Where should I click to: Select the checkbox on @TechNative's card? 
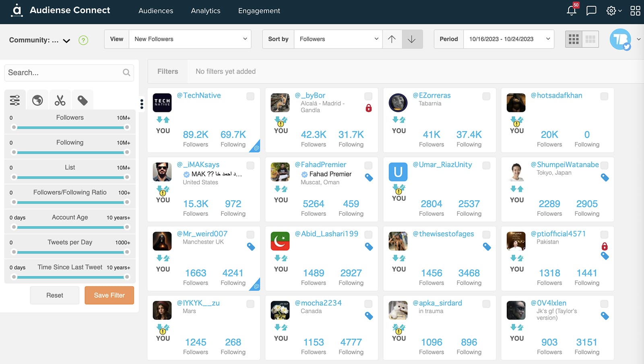pos(250,97)
